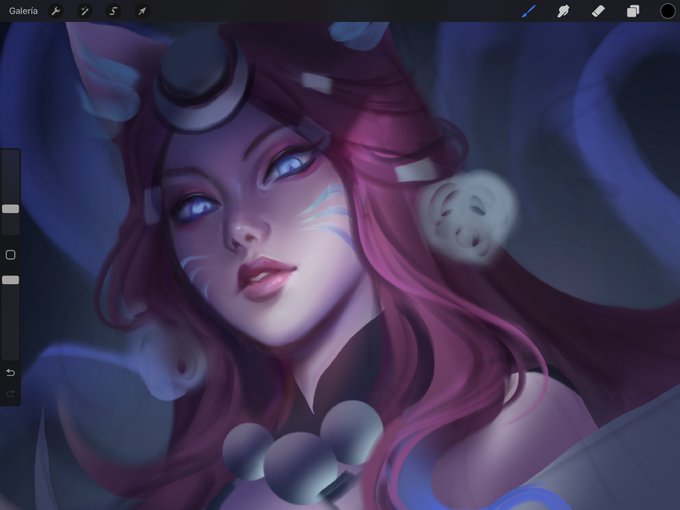Undo the last stroke with undo arrow
Image resolution: width=680 pixels, height=510 pixels.
tap(10, 373)
